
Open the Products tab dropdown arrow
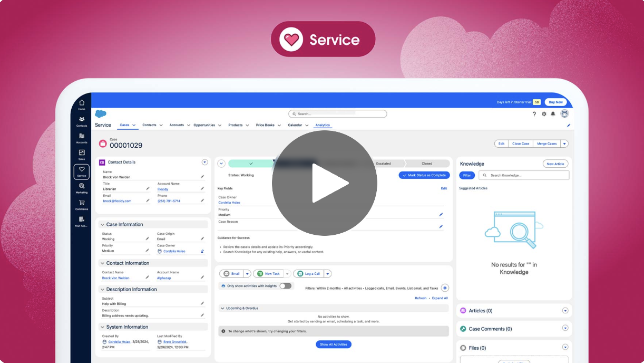click(247, 126)
